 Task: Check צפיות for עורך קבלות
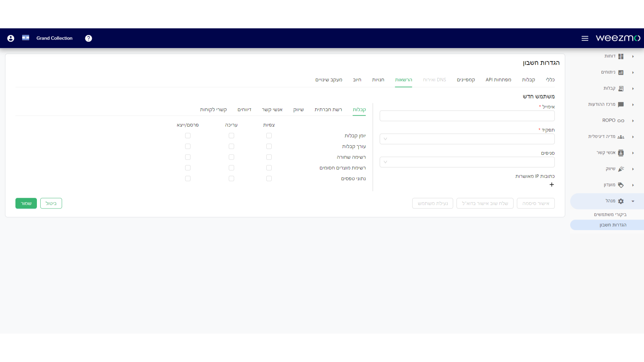[x=269, y=146]
